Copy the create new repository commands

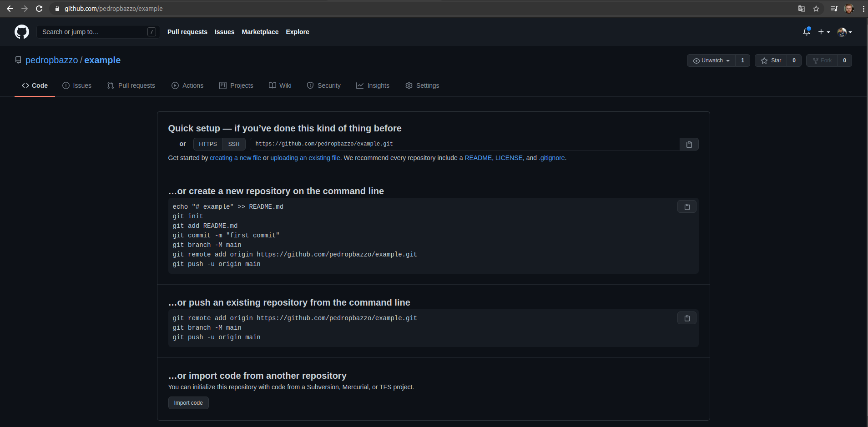point(687,207)
